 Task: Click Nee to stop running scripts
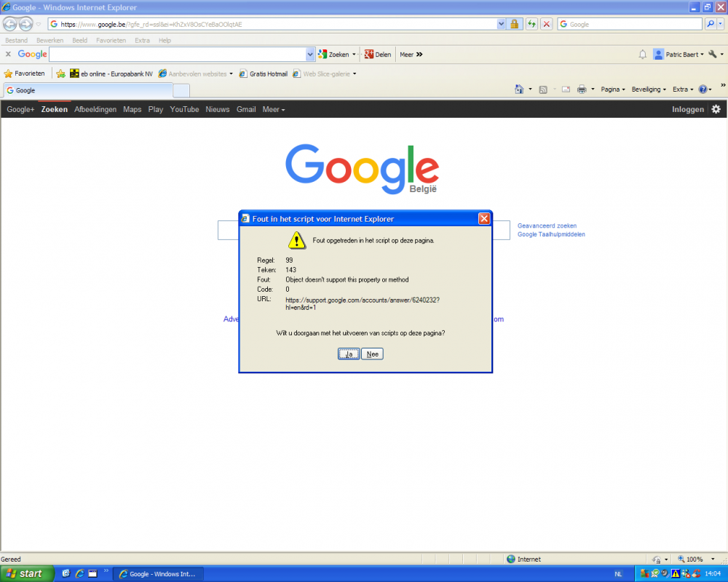coord(372,354)
